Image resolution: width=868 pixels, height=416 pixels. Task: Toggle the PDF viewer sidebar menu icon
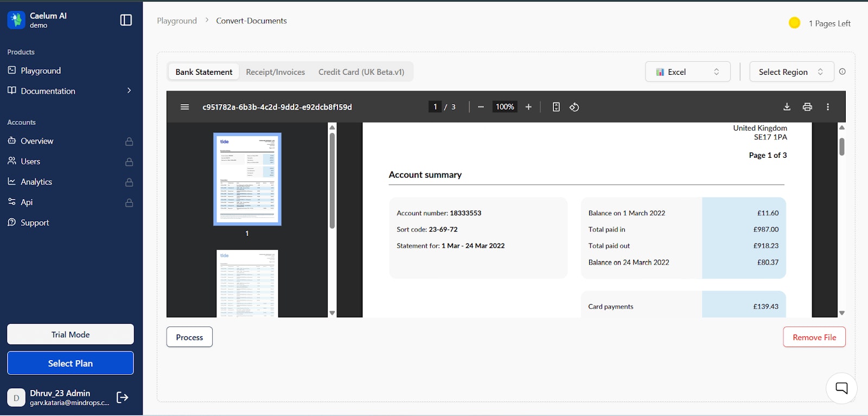(184, 107)
